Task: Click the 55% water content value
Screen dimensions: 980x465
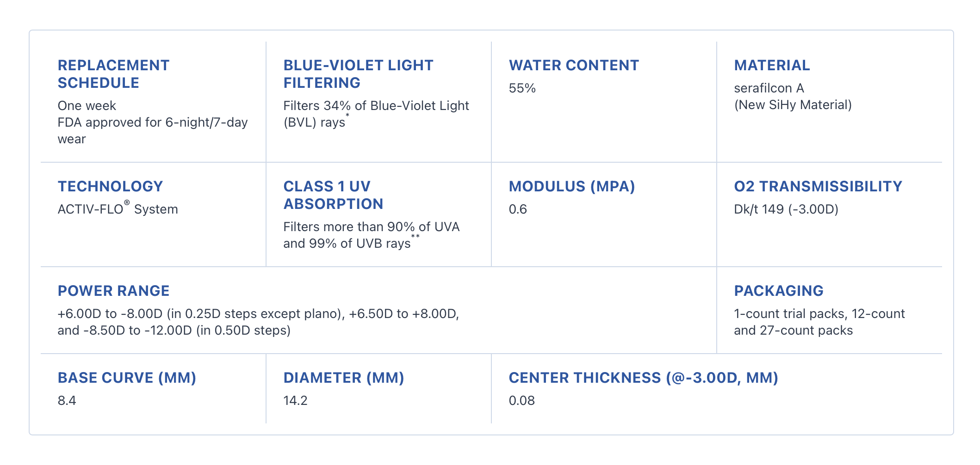Action: coord(522,88)
